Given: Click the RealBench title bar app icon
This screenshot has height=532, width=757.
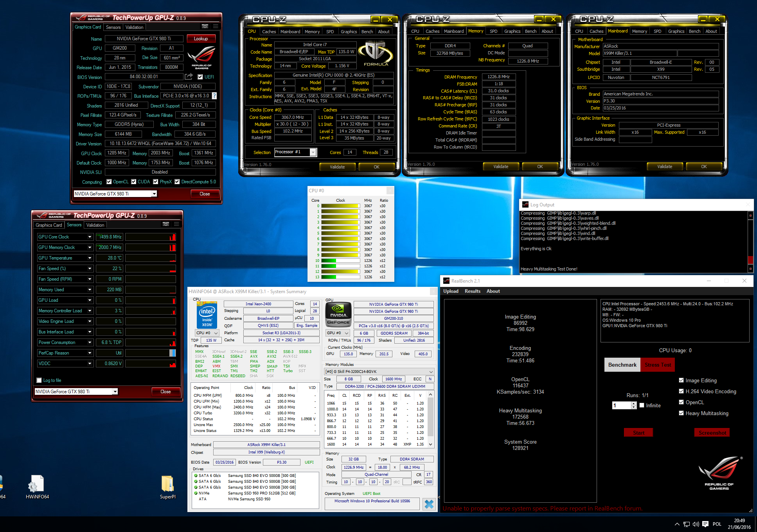Looking at the screenshot, I should [x=446, y=281].
